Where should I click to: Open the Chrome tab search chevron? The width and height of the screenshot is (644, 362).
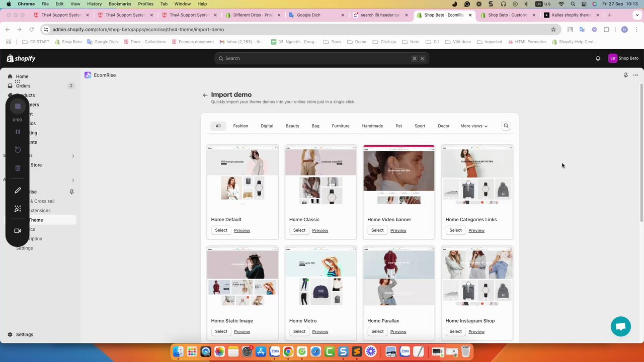(x=637, y=15)
